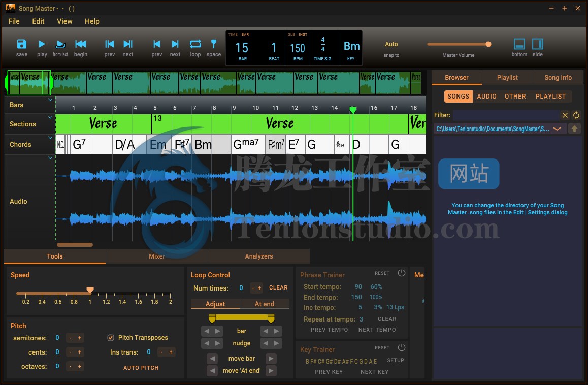Image resolution: width=588 pixels, height=385 pixels.
Task: Start playback with the play icon
Action: click(42, 44)
